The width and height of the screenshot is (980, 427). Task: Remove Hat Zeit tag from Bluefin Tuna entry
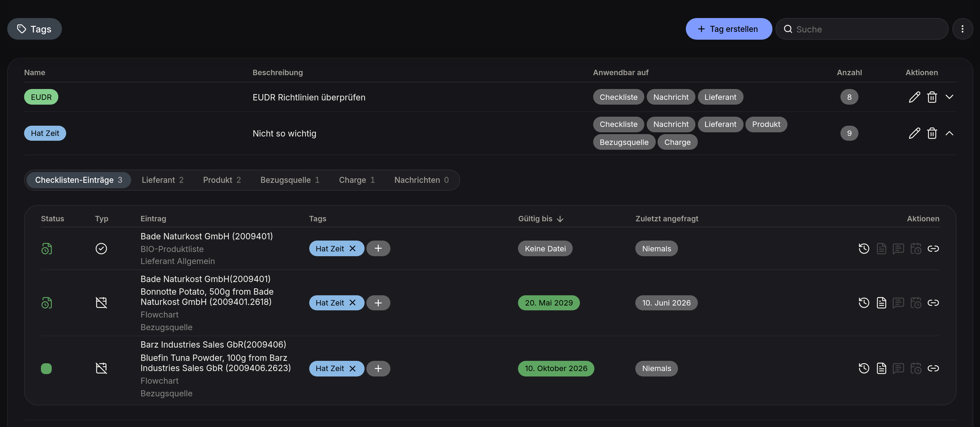352,368
